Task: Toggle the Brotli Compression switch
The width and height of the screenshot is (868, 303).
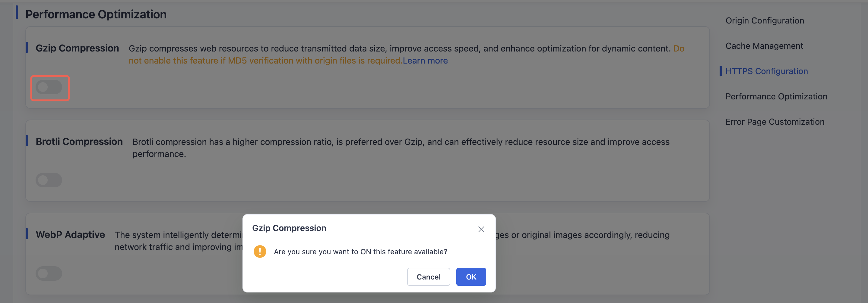Action: point(49,180)
